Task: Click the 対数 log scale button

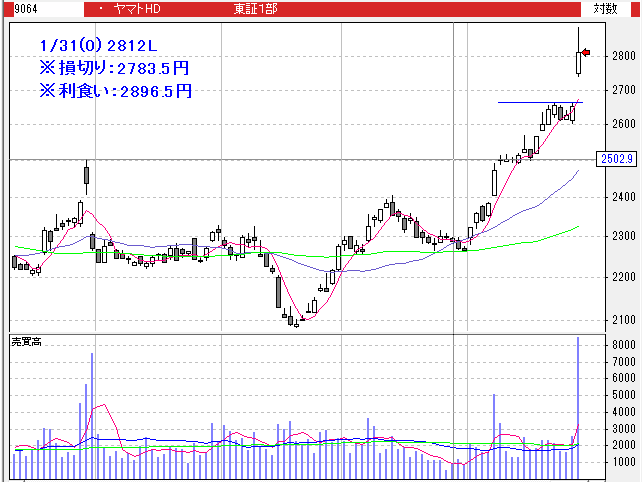Action: point(605,8)
